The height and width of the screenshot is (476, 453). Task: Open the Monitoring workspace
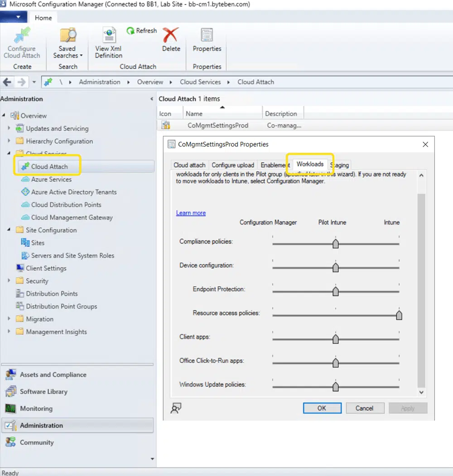pyautogui.click(x=36, y=408)
